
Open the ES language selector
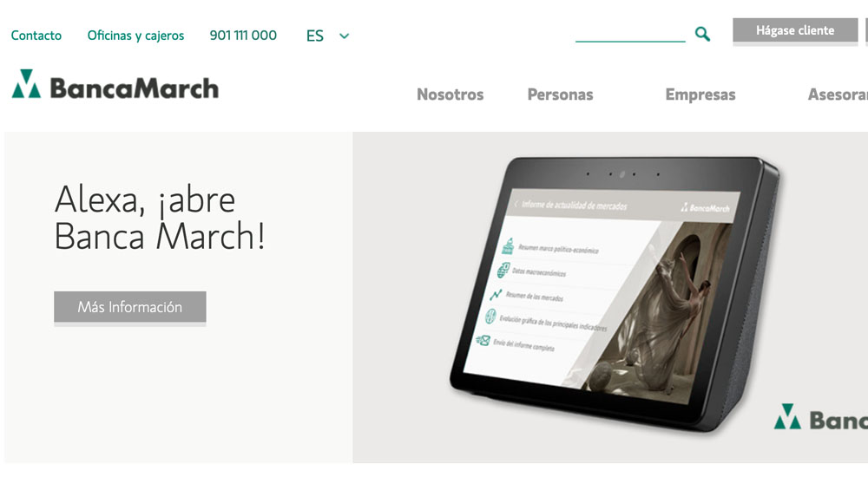[328, 36]
